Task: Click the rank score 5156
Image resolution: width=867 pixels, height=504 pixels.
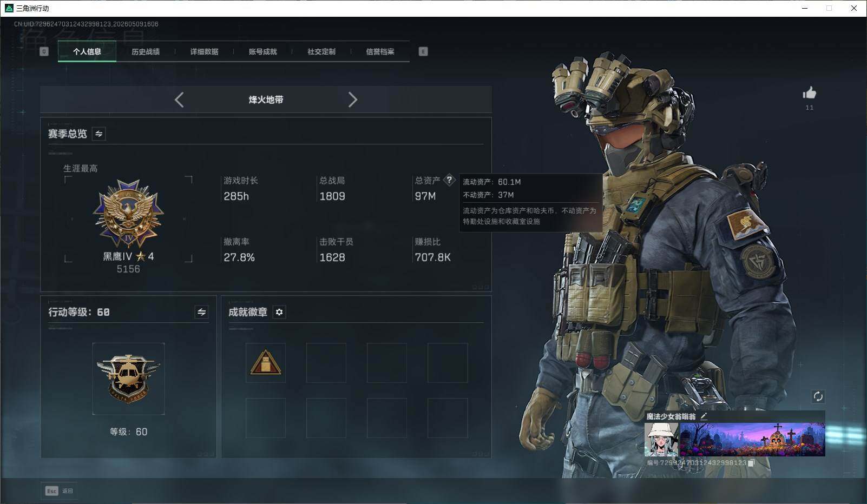Action: (128, 269)
